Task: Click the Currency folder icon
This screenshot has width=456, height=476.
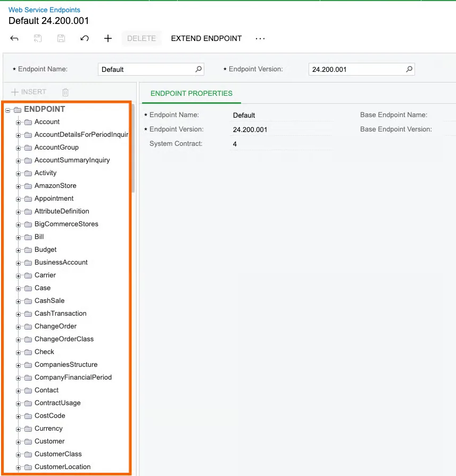Action: click(28, 429)
